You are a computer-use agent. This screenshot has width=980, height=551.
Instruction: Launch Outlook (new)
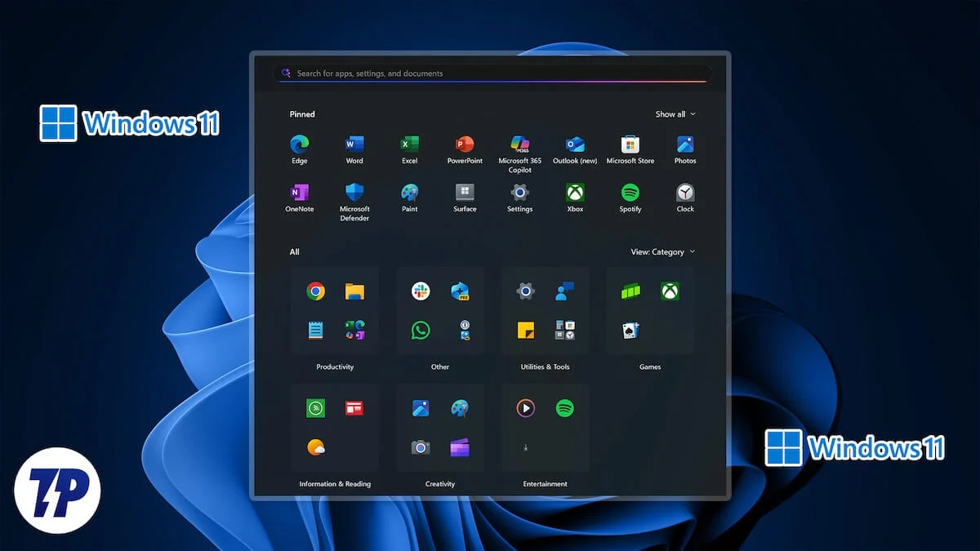574,144
